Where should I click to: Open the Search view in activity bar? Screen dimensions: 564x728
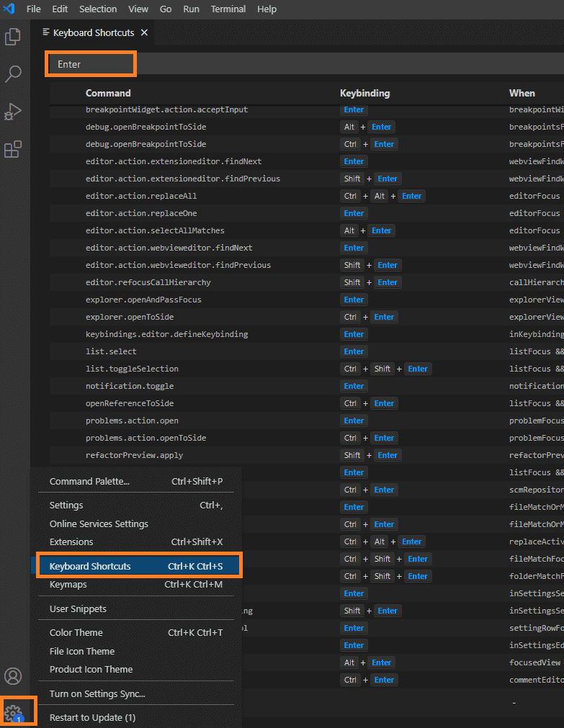click(x=13, y=73)
